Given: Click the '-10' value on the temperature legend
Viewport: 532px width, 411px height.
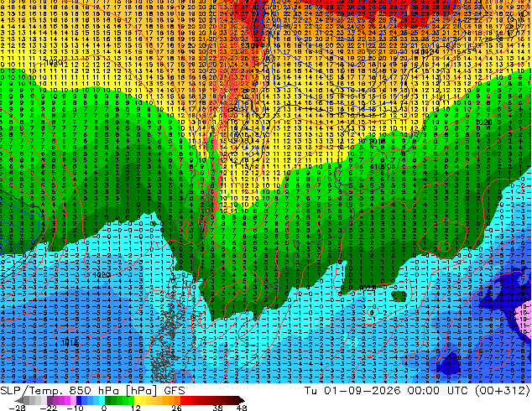Looking at the screenshot, I should (x=75, y=408).
